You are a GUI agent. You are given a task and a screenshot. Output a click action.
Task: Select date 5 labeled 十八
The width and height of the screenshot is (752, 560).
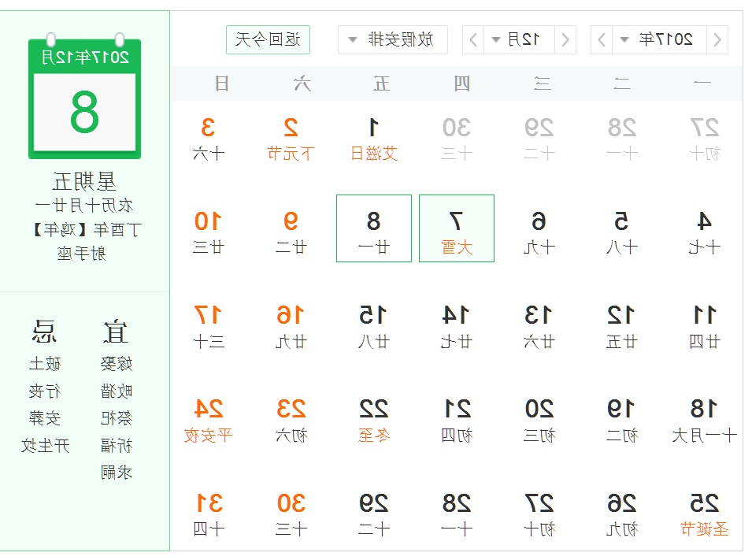point(621,232)
